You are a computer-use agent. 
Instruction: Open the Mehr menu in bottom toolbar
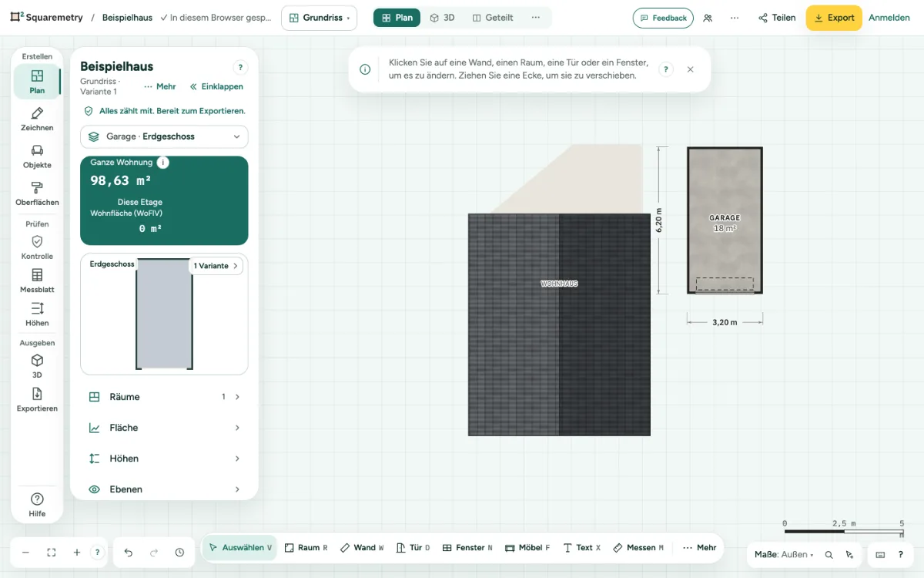(x=699, y=548)
